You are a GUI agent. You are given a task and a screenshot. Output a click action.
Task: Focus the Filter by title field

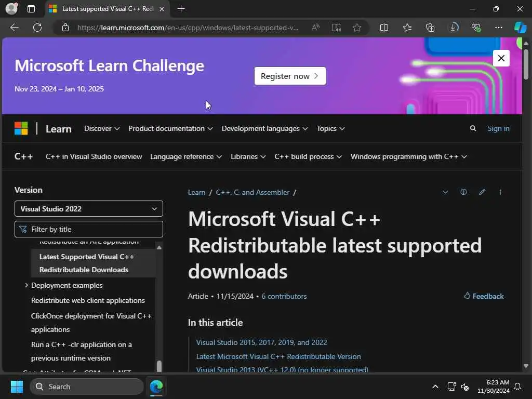(x=88, y=229)
